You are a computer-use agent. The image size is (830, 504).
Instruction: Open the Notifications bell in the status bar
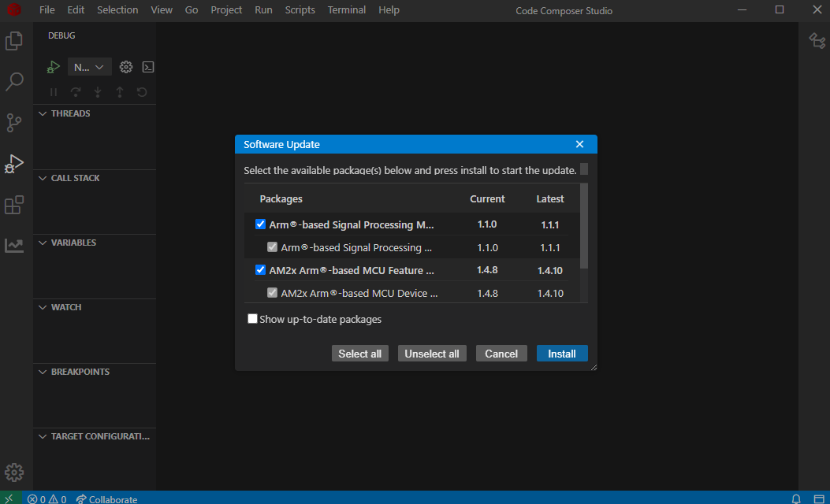pos(795,498)
